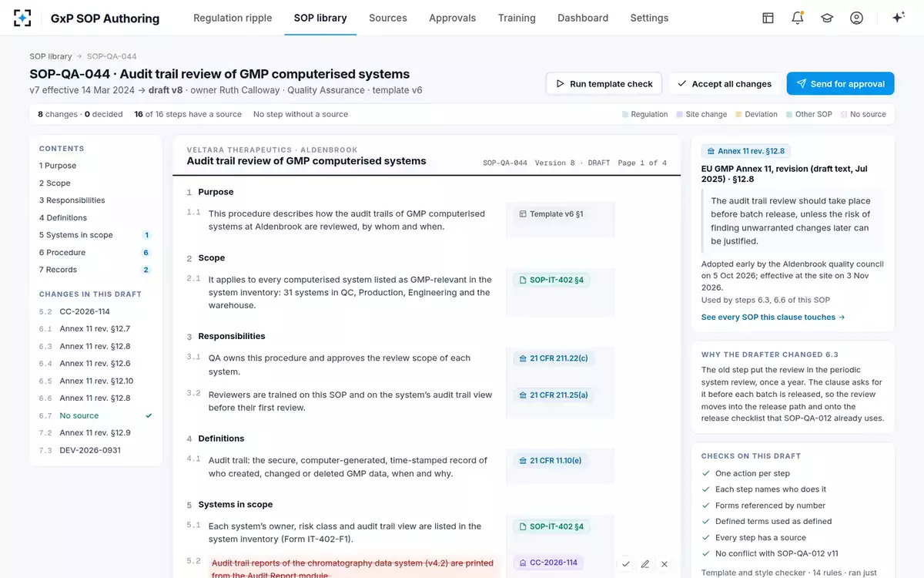Jump to 5 Systems in scope in contents

95,235
